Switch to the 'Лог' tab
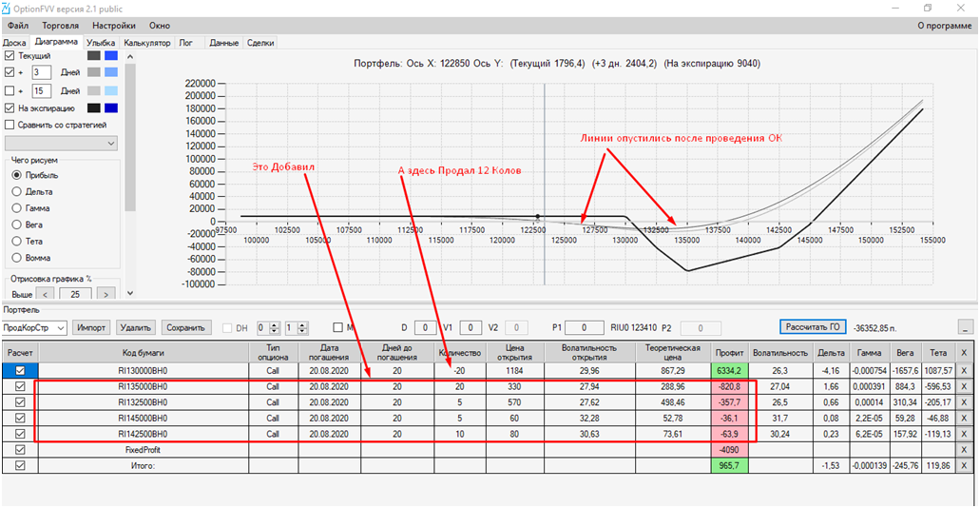 [x=185, y=43]
